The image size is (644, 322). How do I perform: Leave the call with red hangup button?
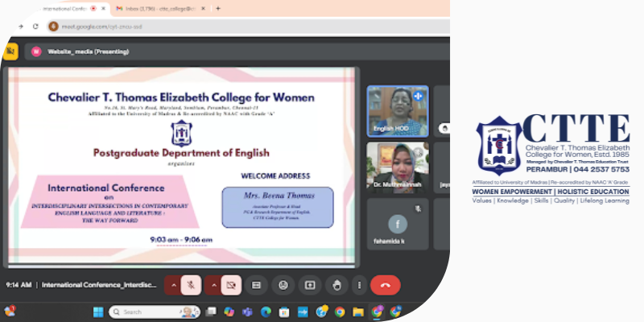[x=386, y=285]
